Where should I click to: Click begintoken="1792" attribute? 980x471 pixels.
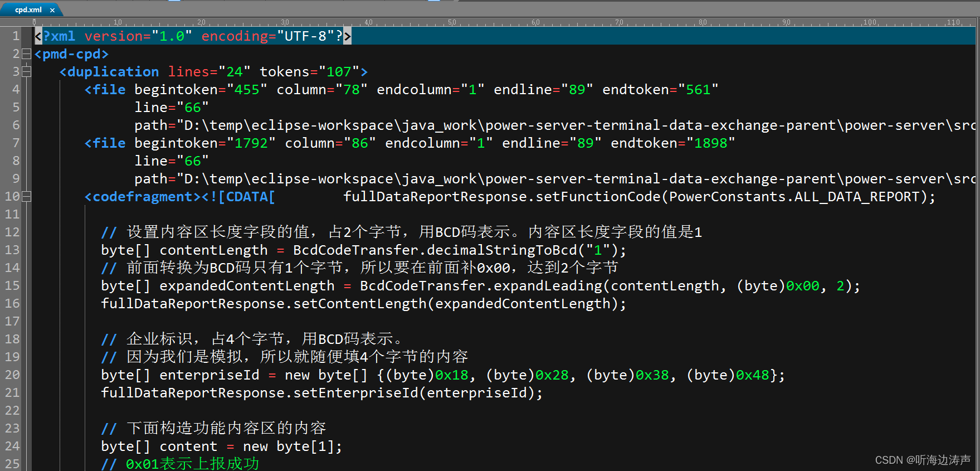[x=205, y=143]
